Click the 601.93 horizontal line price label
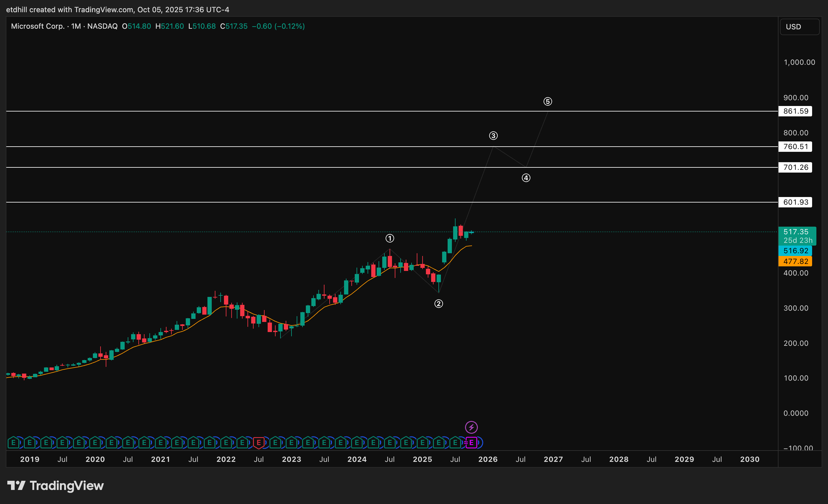828x504 pixels. point(795,202)
